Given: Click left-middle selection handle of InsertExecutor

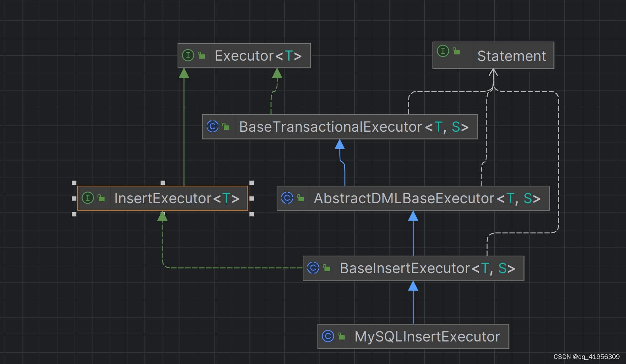Looking at the screenshot, I should tap(74, 199).
